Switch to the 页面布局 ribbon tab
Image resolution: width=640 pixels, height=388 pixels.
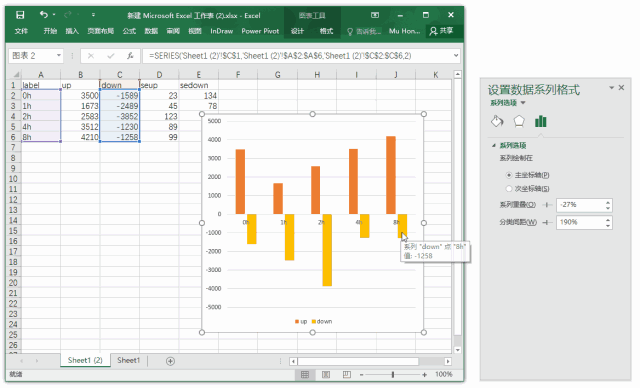click(100, 31)
